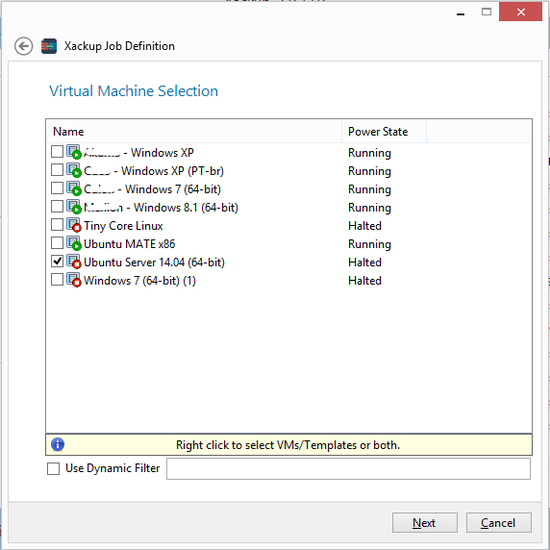Enable the Use Dynamic Filter checkbox
This screenshot has height=550, width=550.
pos(53,468)
